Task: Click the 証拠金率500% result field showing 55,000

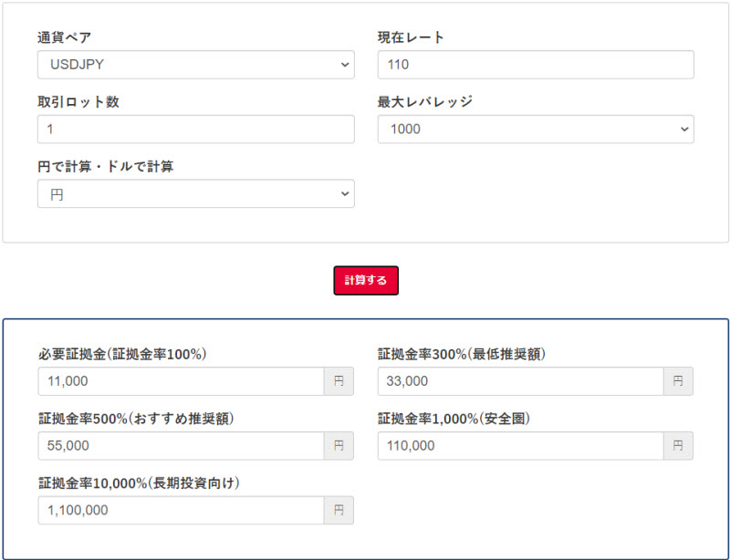Action: coord(181,446)
